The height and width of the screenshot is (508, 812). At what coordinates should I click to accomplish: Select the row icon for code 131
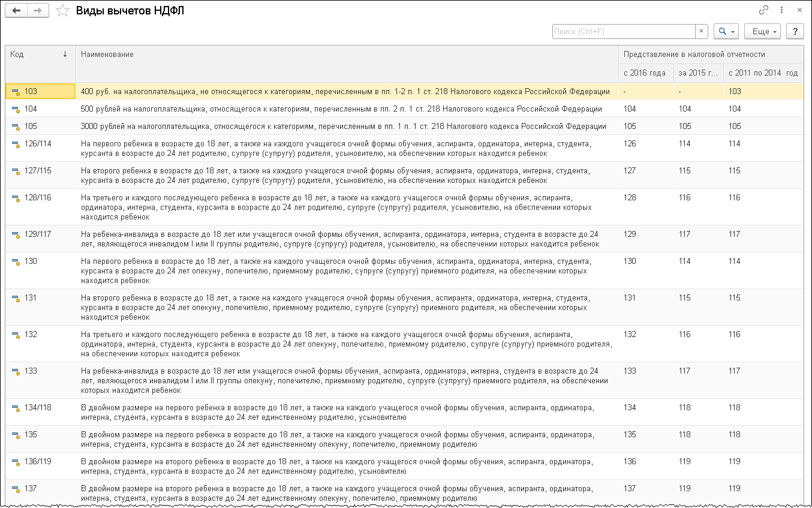(16, 298)
